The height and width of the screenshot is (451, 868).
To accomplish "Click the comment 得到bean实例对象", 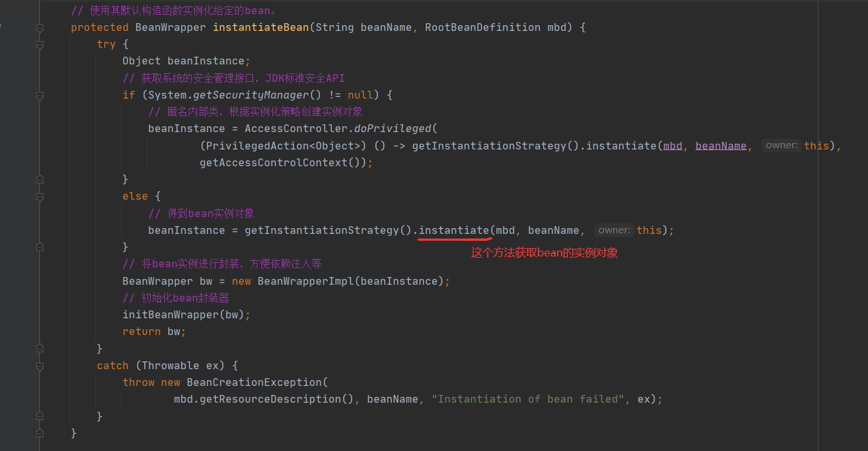I will click(202, 213).
